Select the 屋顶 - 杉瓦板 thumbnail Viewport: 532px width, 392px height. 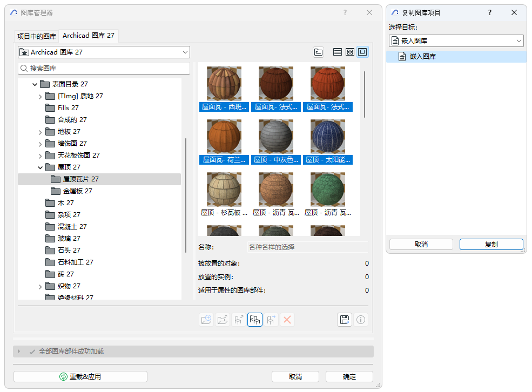click(224, 194)
